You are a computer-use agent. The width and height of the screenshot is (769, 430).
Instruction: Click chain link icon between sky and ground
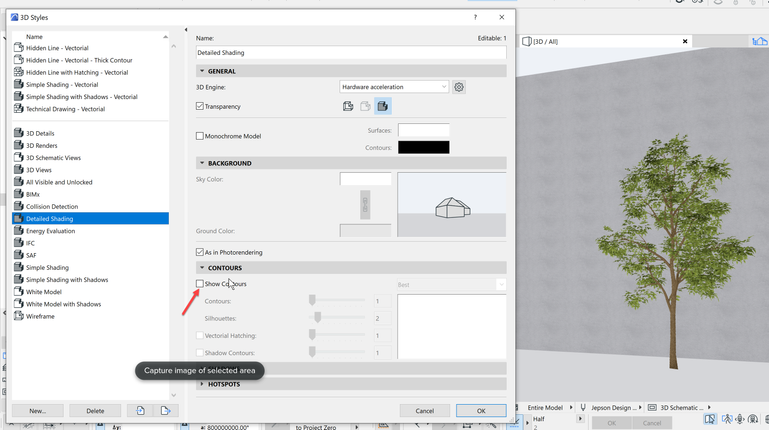pyautogui.click(x=365, y=204)
